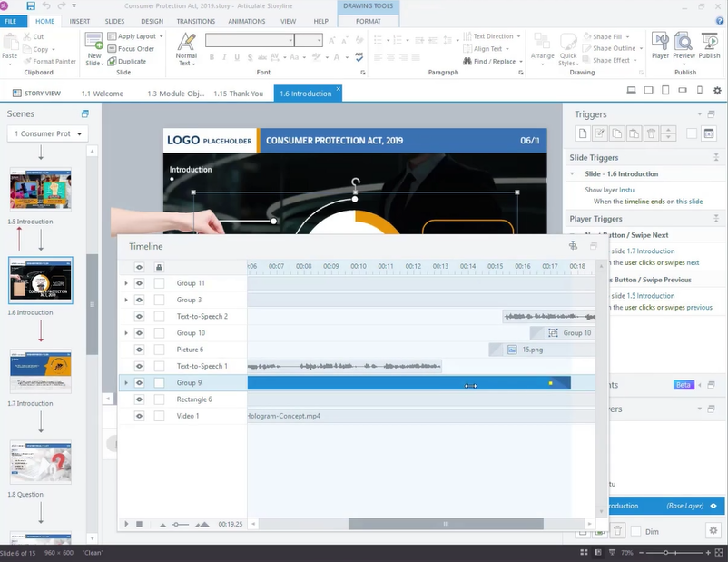The image size is (728, 562).
Task: Click the Duplicate slide button
Action: pos(127,62)
